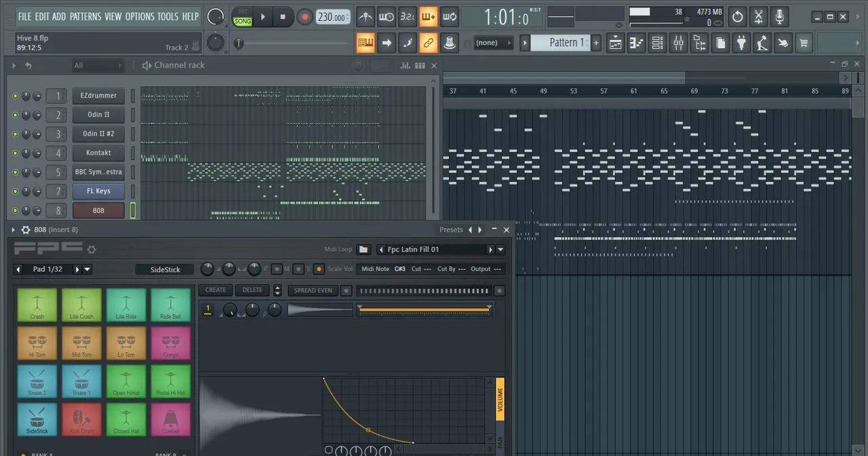Toggle FPC Scale Vol orange button
868x456 pixels.
pyautogui.click(x=319, y=269)
